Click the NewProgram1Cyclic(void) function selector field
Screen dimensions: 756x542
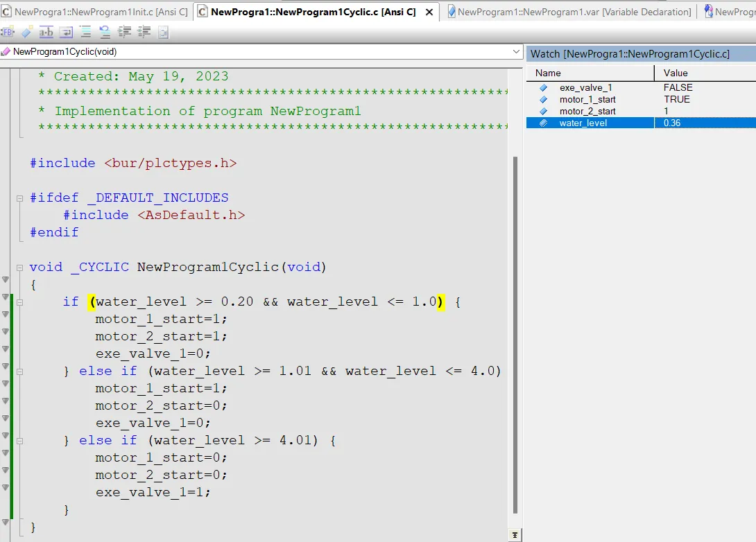point(261,51)
